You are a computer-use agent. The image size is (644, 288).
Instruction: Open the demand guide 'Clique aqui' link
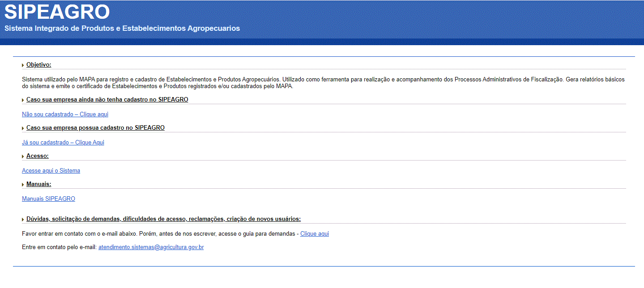click(314, 234)
